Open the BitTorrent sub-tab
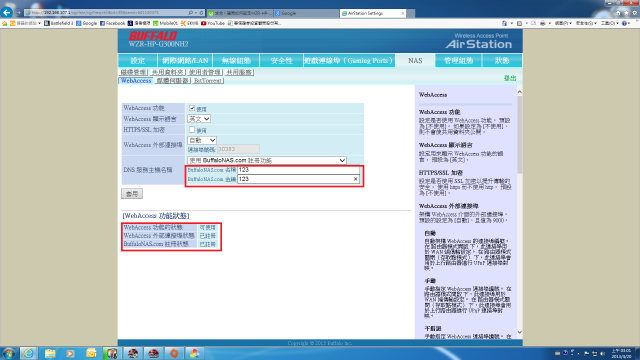Image resolution: width=640 pixels, height=360 pixels. (208, 80)
